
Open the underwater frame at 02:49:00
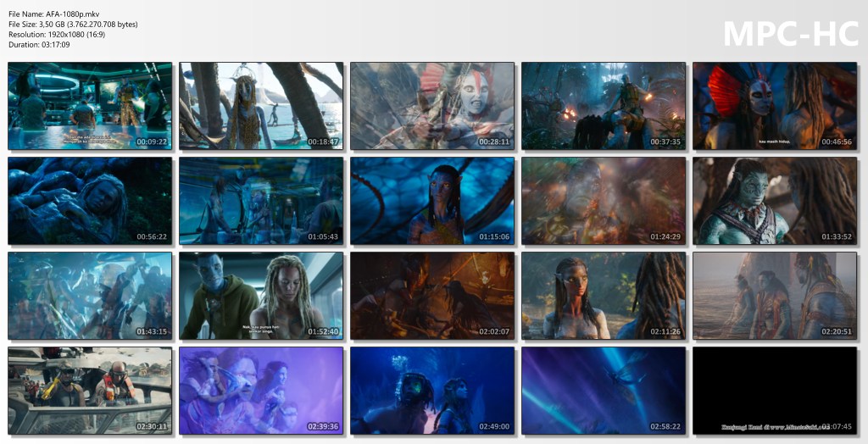click(x=432, y=391)
